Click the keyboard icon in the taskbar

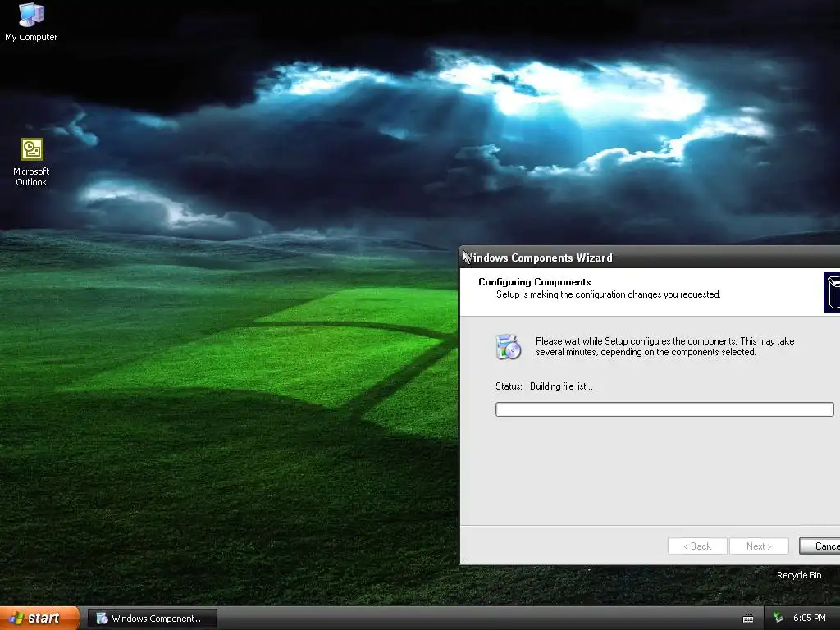(748, 619)
